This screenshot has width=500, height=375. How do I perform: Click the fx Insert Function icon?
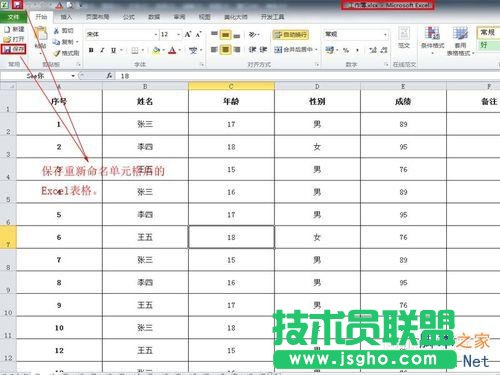click(109, 76)
